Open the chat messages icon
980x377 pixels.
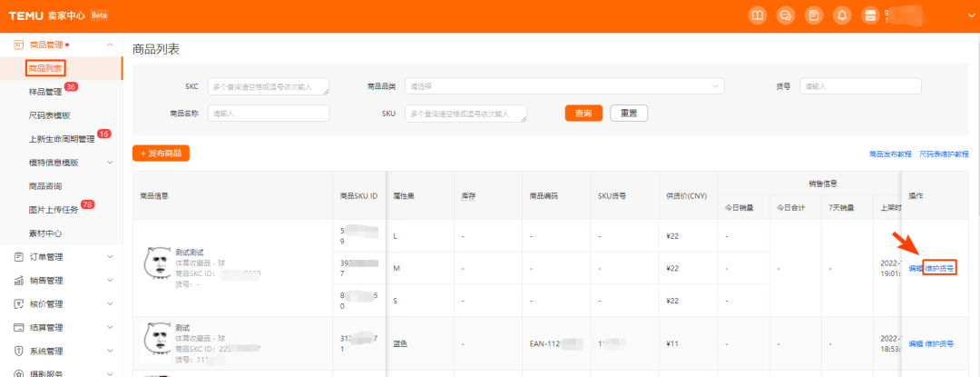tap(786, 15)
